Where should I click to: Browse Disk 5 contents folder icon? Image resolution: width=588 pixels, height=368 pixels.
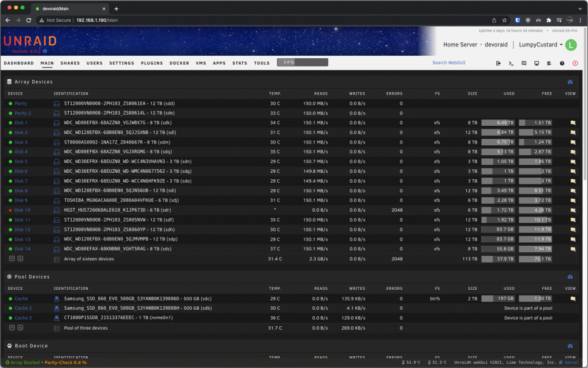(x=573, y=162)
